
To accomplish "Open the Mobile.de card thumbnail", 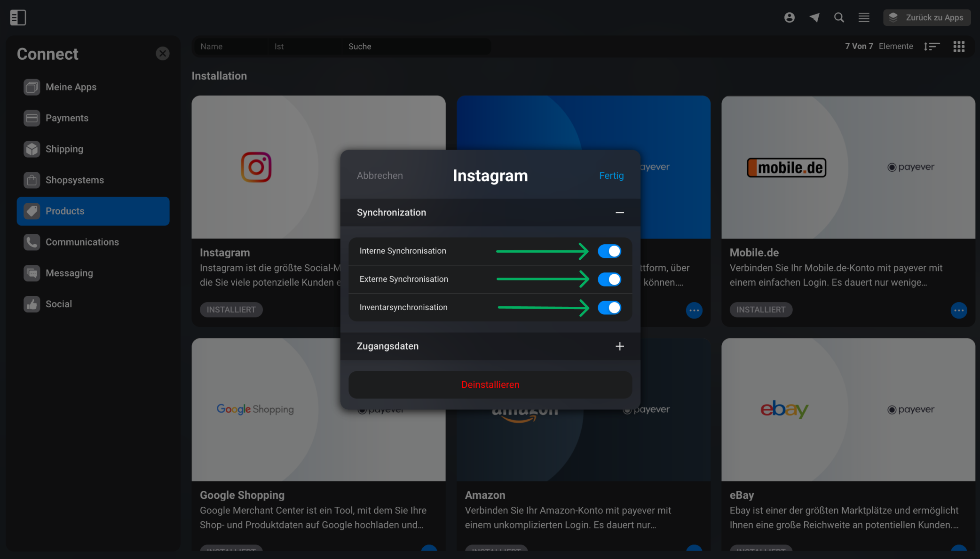I will point(848,168).
